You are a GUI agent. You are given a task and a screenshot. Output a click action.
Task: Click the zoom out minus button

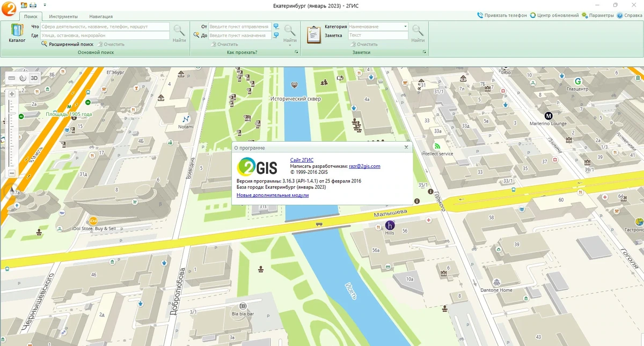pos(12,173)
